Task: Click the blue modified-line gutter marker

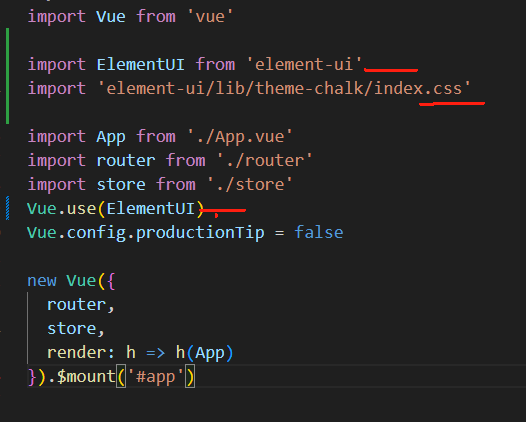Action: [7, 208]
